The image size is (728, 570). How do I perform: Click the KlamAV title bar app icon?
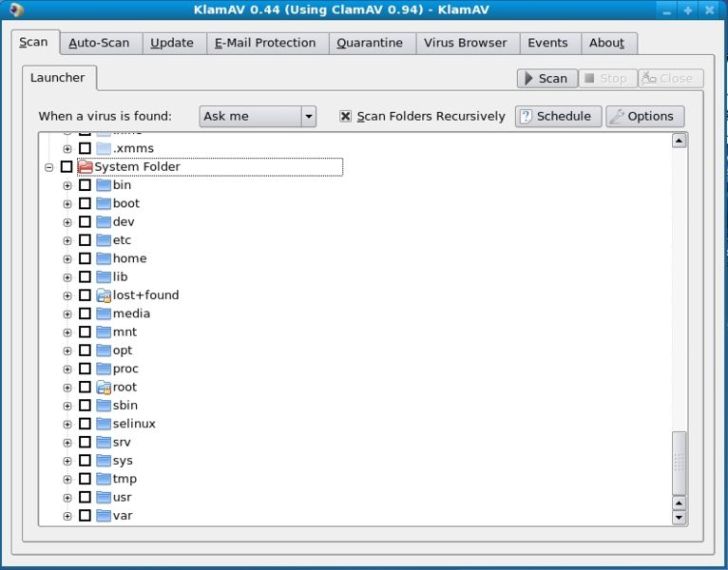(13, 9)
